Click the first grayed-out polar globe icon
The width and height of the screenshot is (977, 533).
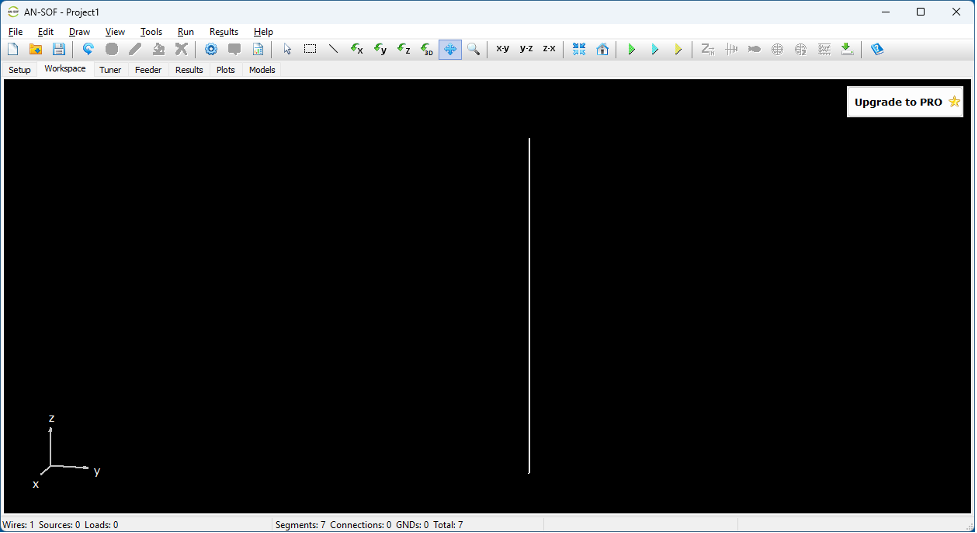777,49
